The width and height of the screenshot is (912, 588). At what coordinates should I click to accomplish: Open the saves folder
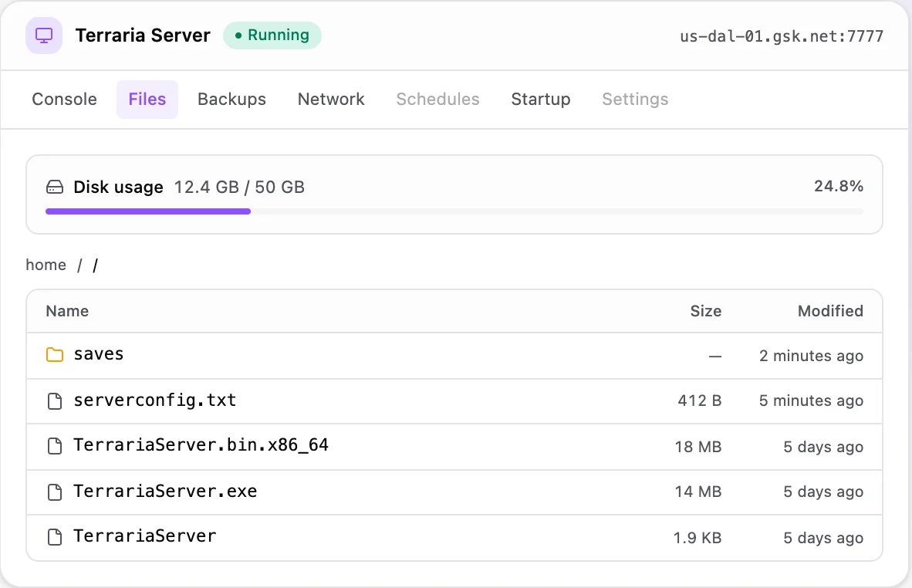pyautogui.click(x=99, y=354)
